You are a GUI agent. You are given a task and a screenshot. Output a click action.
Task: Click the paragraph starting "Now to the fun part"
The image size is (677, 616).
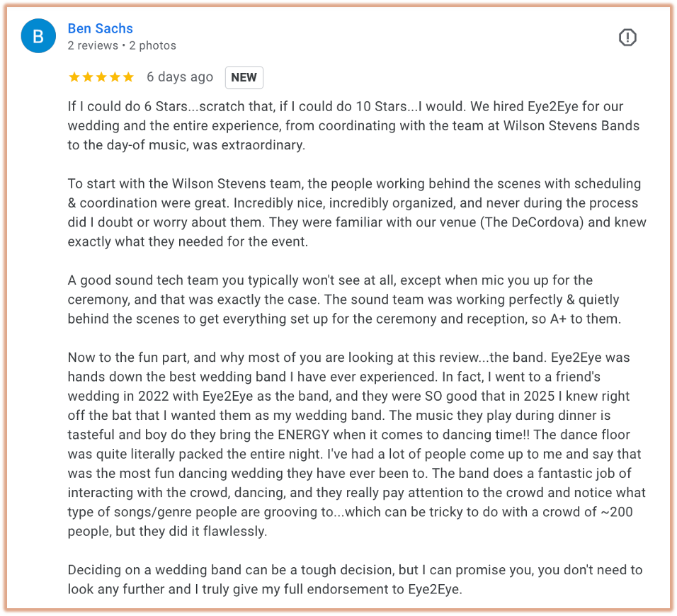point(357,444)
